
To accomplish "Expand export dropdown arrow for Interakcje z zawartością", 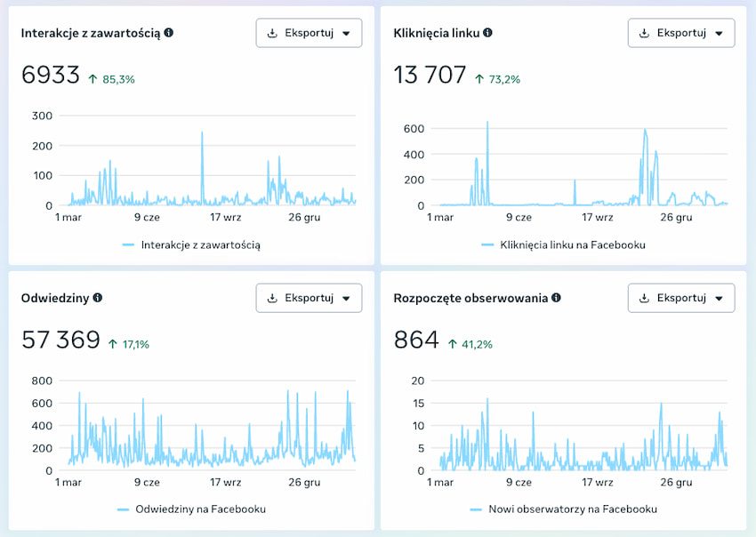I will pos(346,33).
